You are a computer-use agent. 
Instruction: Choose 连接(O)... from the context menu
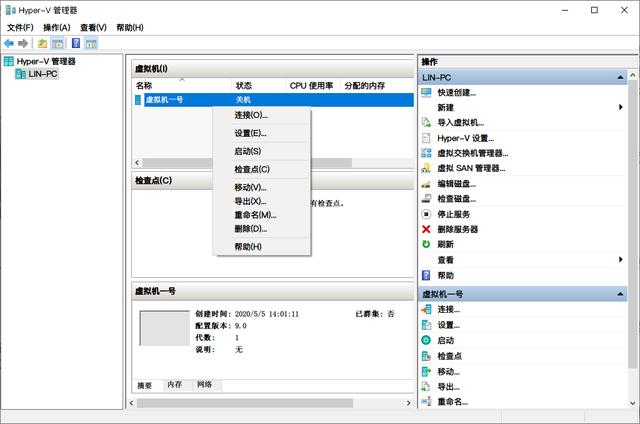[x=262, y=115]
